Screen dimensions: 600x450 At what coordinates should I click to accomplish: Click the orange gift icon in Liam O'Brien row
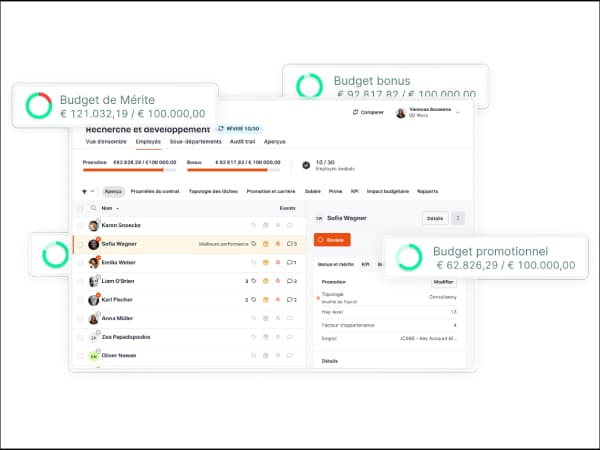(x=266, y=281)
